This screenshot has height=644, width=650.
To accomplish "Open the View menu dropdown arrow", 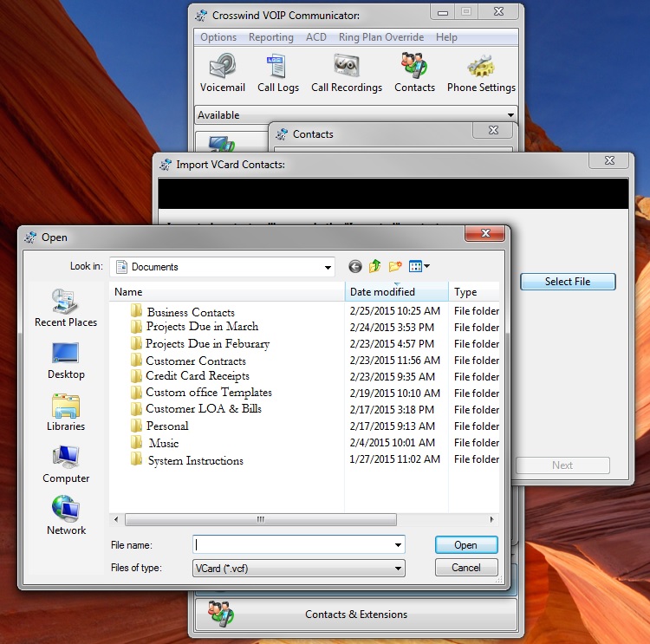I will coord(426,267).
